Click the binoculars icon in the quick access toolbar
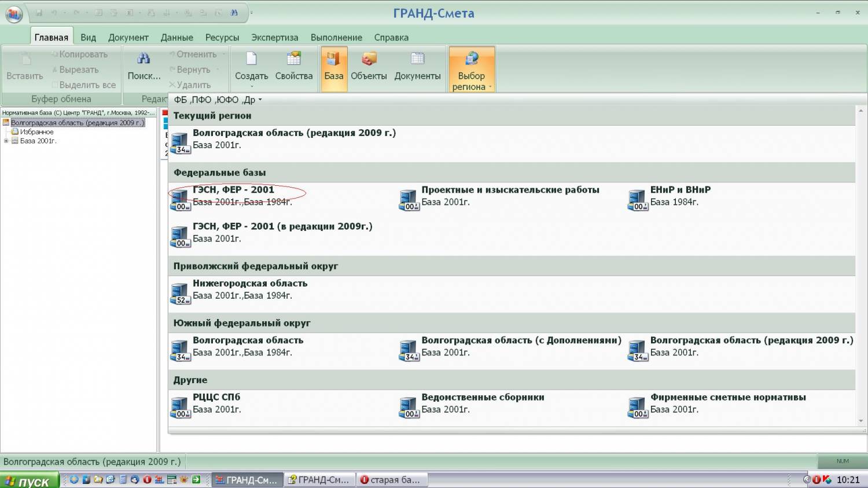Viewport: 868px width, 488px height. point(234,12)
